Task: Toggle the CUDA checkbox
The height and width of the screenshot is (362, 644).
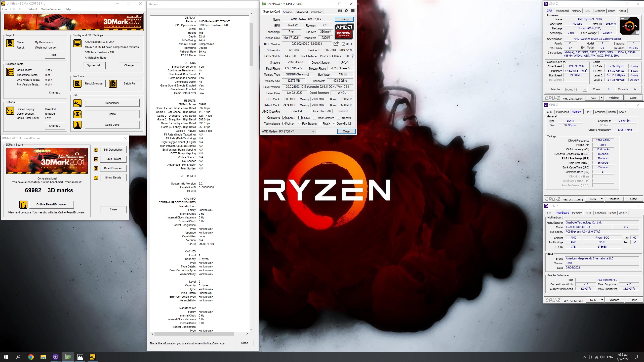Action: [x=300, y=118]
